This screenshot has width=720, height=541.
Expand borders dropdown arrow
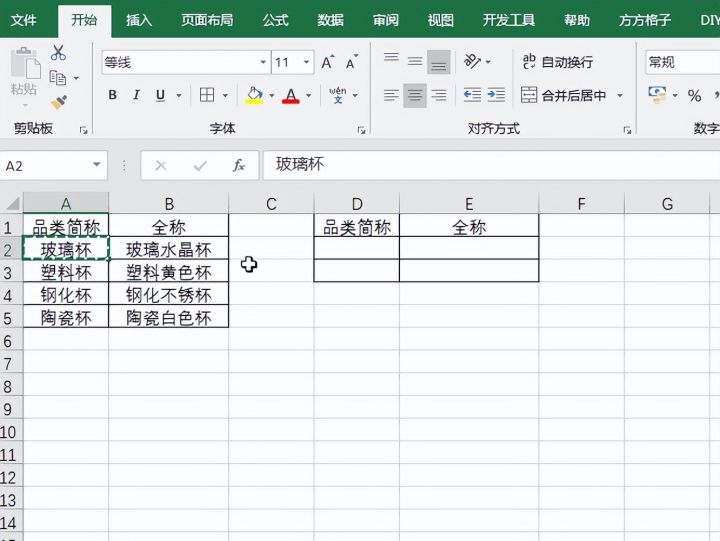point(225,96)
